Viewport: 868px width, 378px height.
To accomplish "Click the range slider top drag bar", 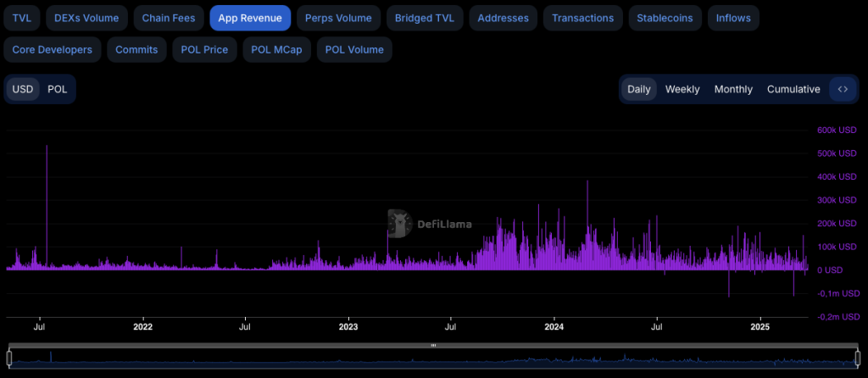I will [x=433, y=345].
